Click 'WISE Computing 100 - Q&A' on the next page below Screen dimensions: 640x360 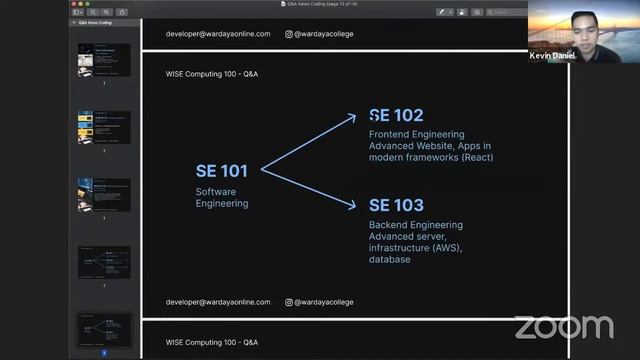211,342
